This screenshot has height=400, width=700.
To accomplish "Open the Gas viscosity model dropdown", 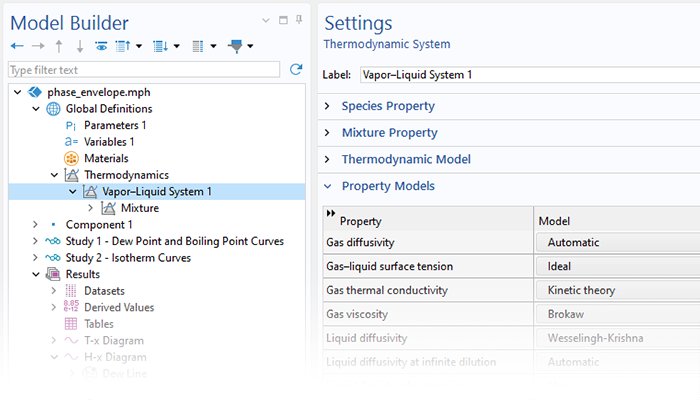I will pos(618,314).
